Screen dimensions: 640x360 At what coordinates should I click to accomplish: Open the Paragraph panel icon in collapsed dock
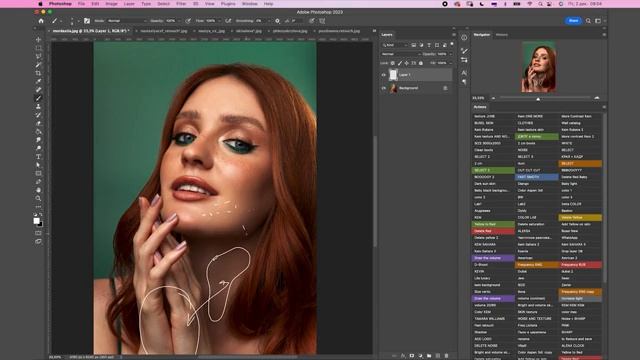point(464,82)
